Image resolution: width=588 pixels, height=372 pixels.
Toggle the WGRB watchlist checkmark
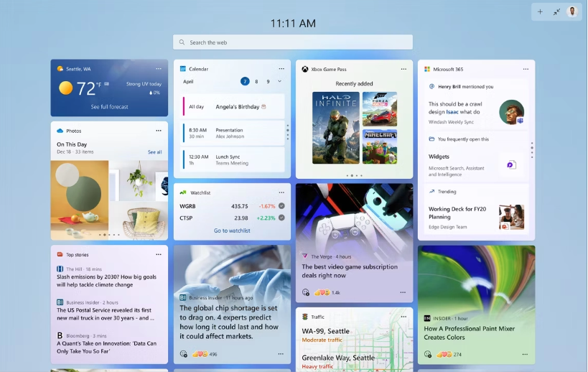click(281, 206)
